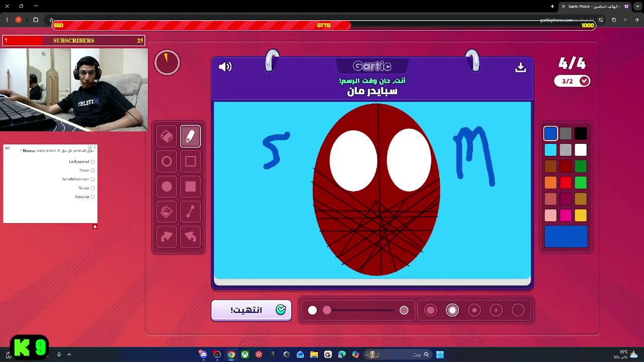Screen dimensions: 644x362
Task: Pick the hot pink color swatch
Action: [566, 215]
